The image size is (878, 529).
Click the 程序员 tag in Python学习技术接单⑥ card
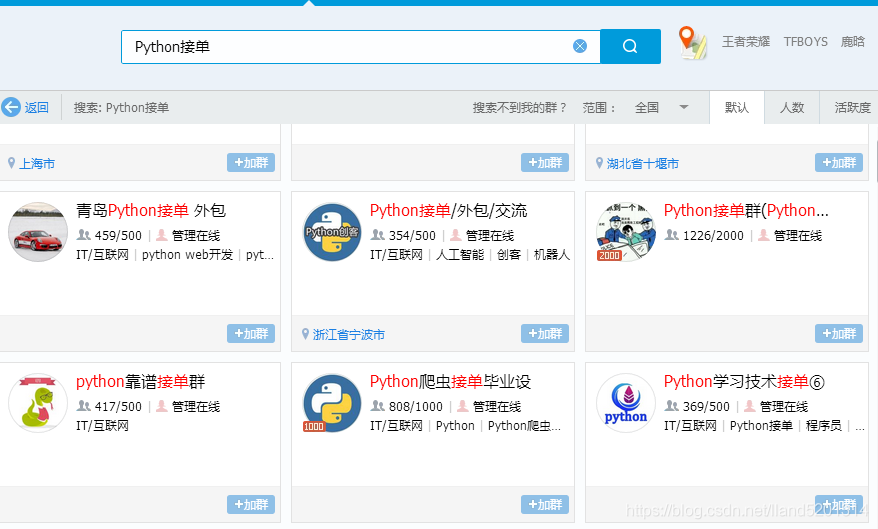[x=823, y=425]
